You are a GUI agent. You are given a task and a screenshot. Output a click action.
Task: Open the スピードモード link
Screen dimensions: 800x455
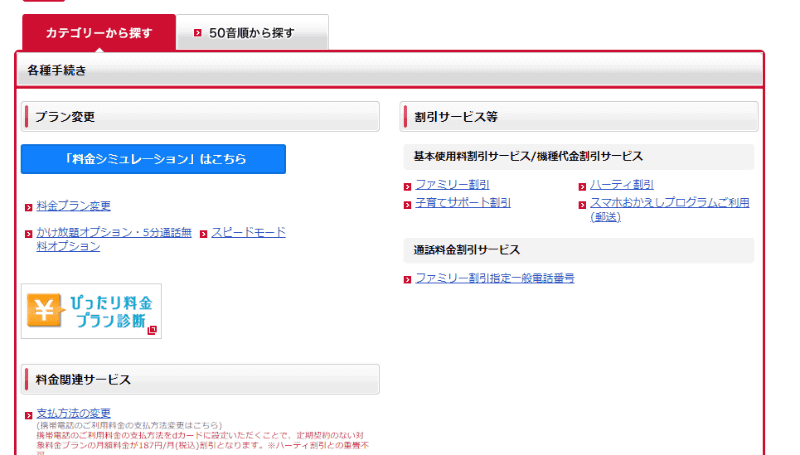pos(248,232)
